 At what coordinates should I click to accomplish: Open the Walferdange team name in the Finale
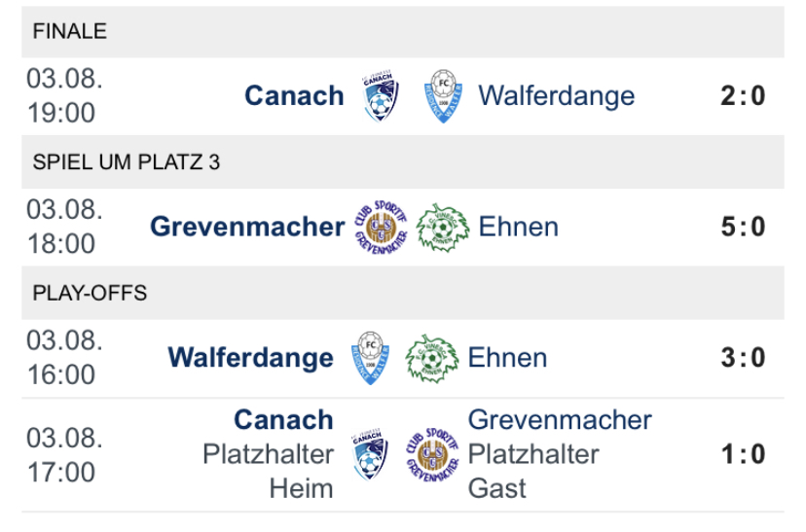[x=556, y=95]
